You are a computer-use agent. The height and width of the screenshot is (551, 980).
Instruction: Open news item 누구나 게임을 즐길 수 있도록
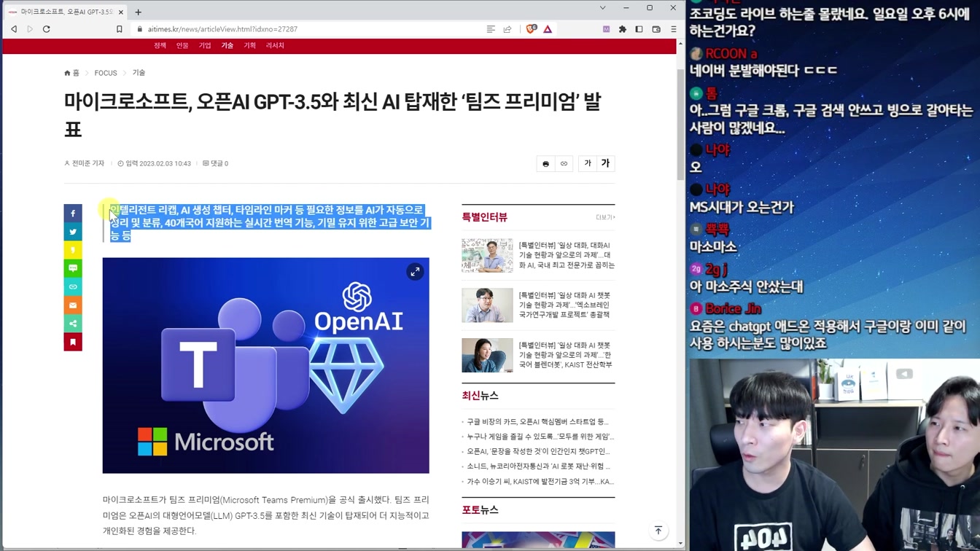click(540, 437)
